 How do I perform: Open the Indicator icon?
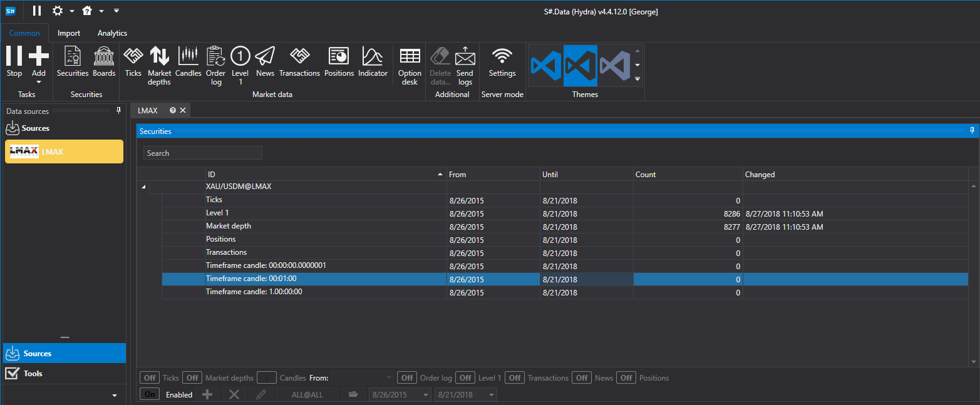tap(373, 56)
